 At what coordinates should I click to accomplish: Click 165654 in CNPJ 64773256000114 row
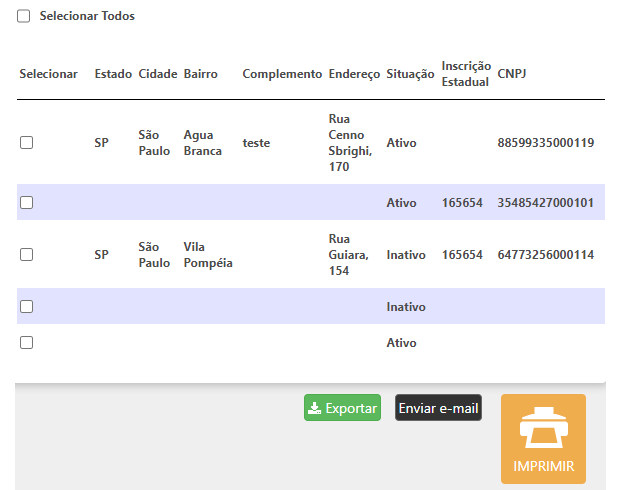pos(462,255)
